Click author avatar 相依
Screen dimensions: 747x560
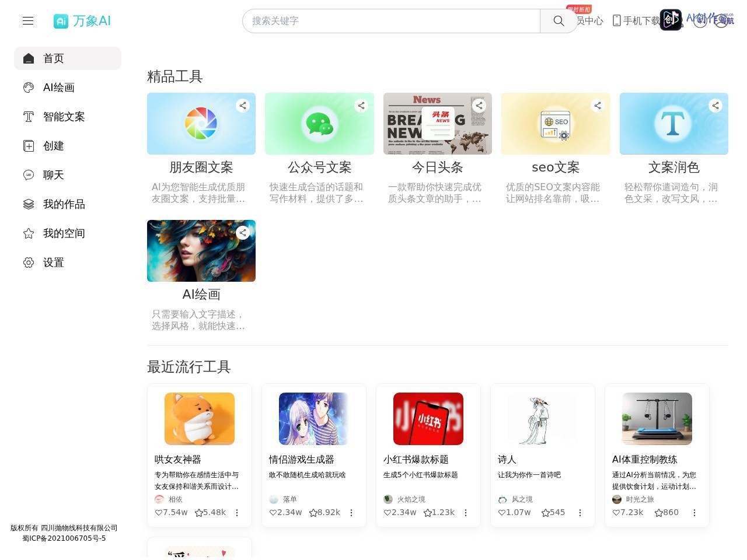point(159,499)
